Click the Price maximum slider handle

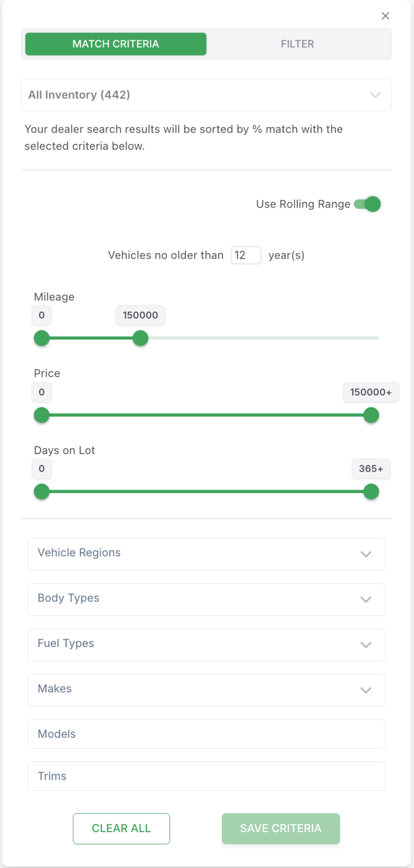click(371, 415)
